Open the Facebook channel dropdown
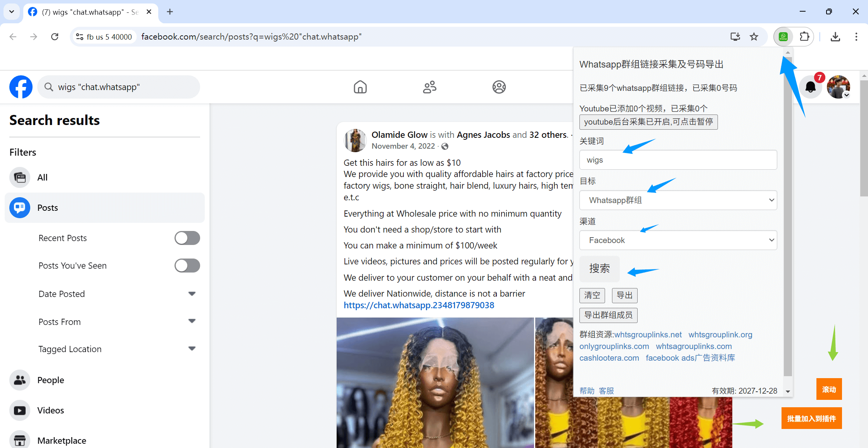The width and height of the screenshot is (868, 448). pyautogui.click(x=678, y=240)
